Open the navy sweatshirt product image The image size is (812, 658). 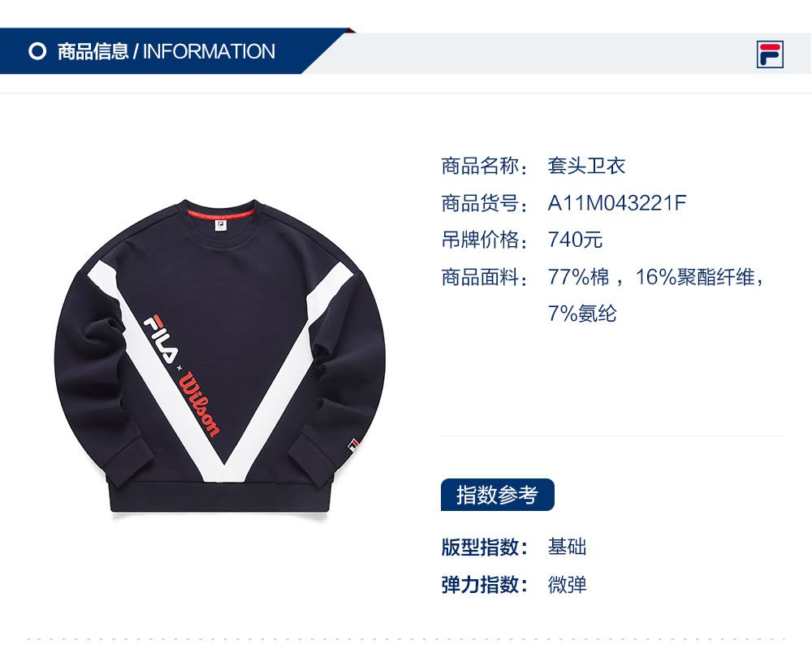pos(220,356)
